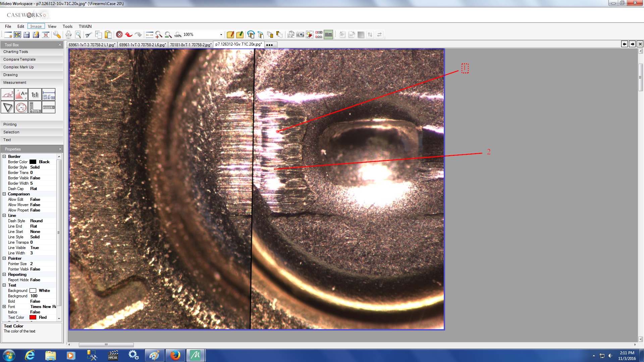Click the 1:1 scale tool
The height and width of the screenshot is (362, 644).
coord(35,95)
